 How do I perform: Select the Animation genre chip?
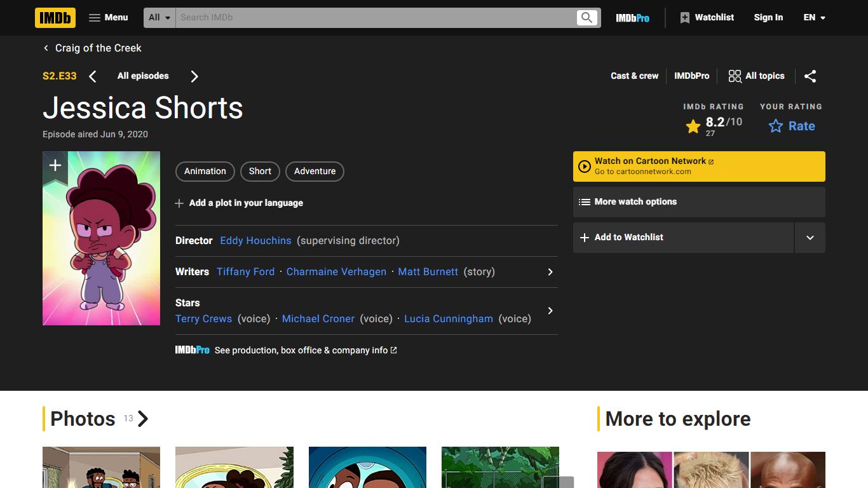205,172
